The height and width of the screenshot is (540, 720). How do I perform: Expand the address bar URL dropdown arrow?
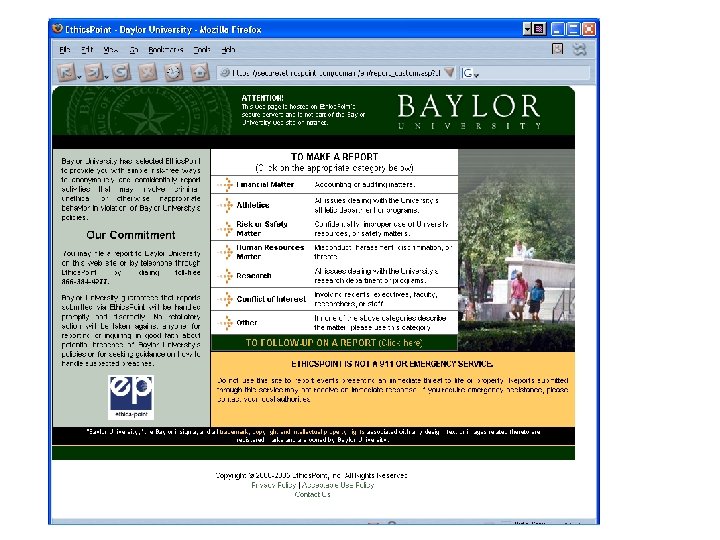450,73
